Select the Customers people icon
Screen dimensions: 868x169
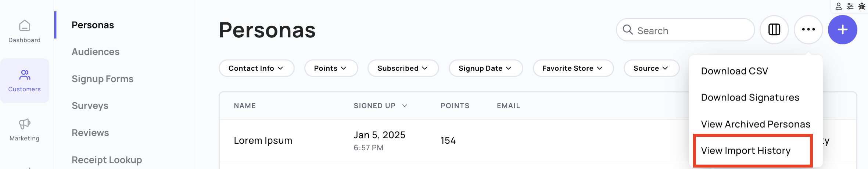point(25,75)
